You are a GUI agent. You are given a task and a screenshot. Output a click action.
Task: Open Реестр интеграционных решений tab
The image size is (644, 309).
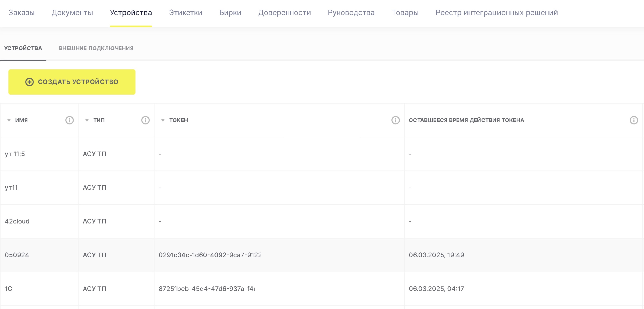pyautogui.click(x=497, y=12)
